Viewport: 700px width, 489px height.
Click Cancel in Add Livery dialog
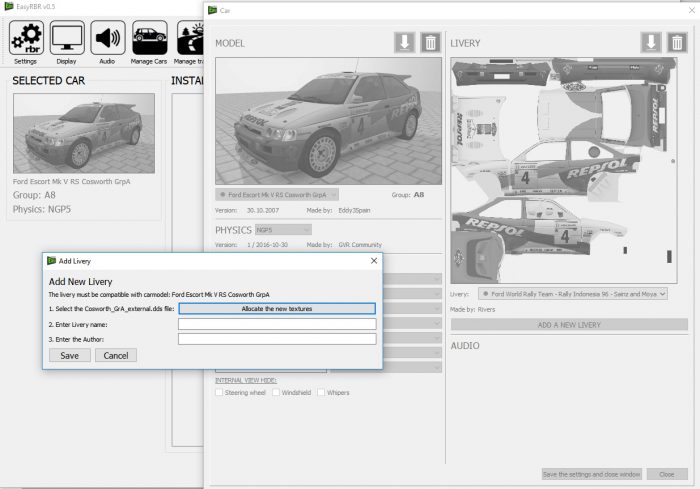[x=116, y=355]
